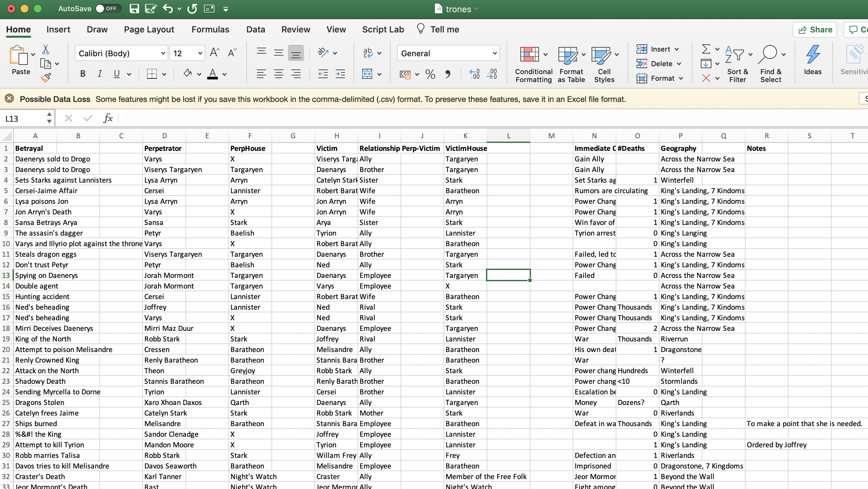Open the font size dropdown
Image resolution: width=868 pixels, height=489 pixels.
200,53
